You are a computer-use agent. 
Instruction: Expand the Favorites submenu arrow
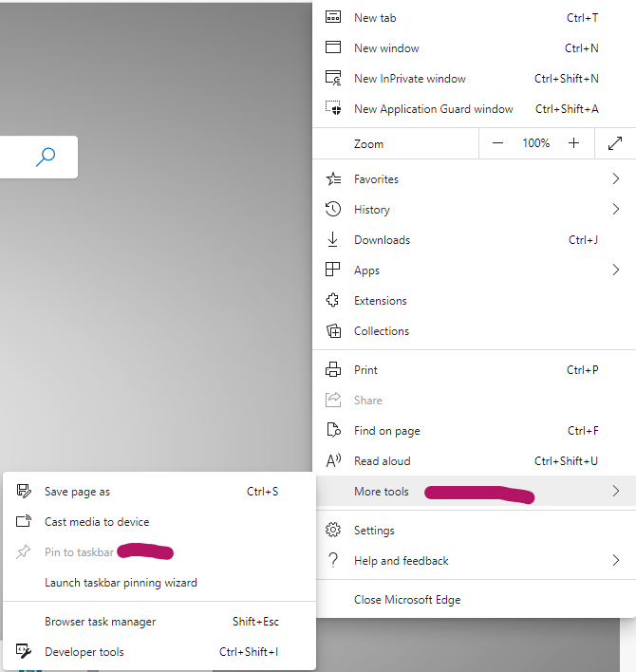click(x=616, y=178)
